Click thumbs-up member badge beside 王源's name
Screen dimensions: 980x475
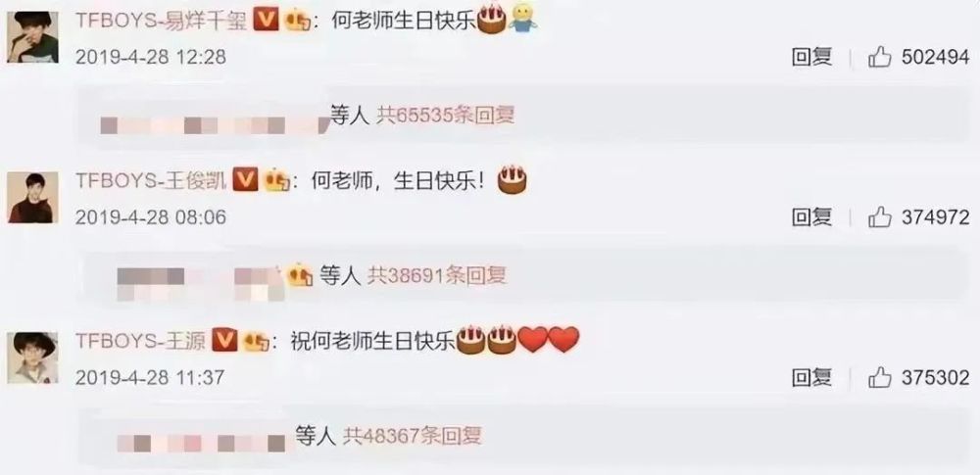pyautogui.click(x=256, y=341)
